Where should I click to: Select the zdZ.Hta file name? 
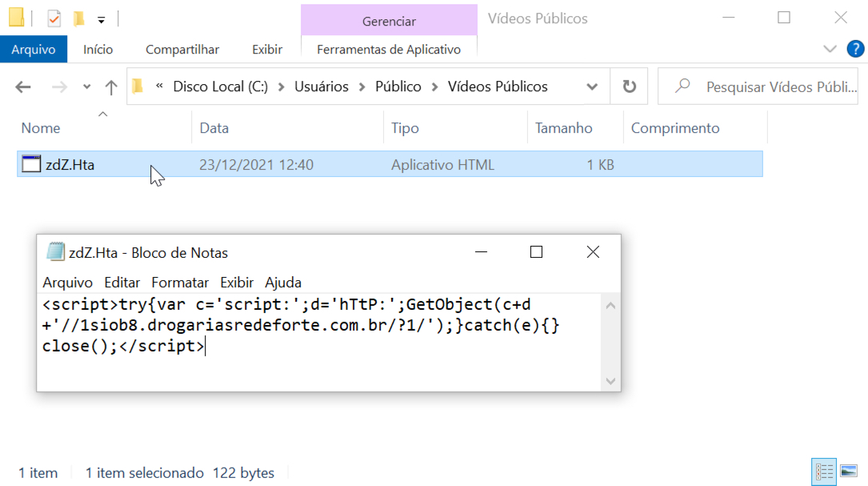[x=70, y=165]
